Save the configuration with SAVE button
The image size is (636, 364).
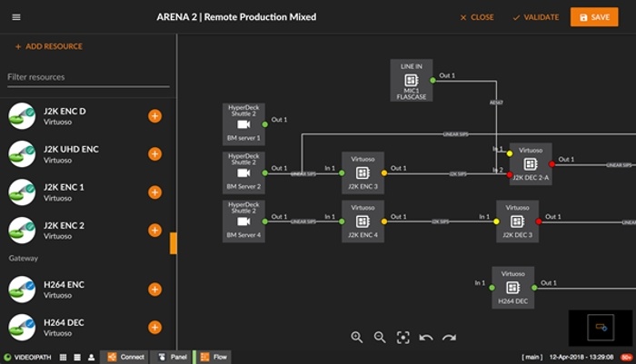click(x=594, y=17)
